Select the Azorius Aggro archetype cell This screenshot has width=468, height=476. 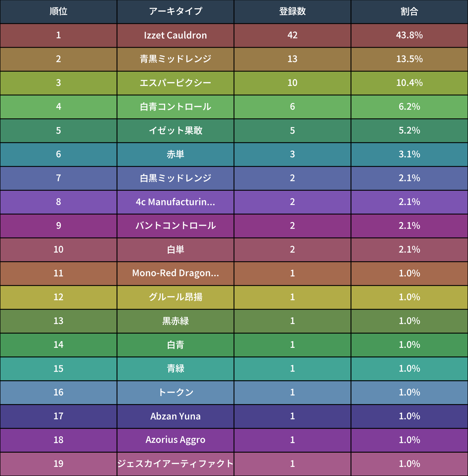175,440
